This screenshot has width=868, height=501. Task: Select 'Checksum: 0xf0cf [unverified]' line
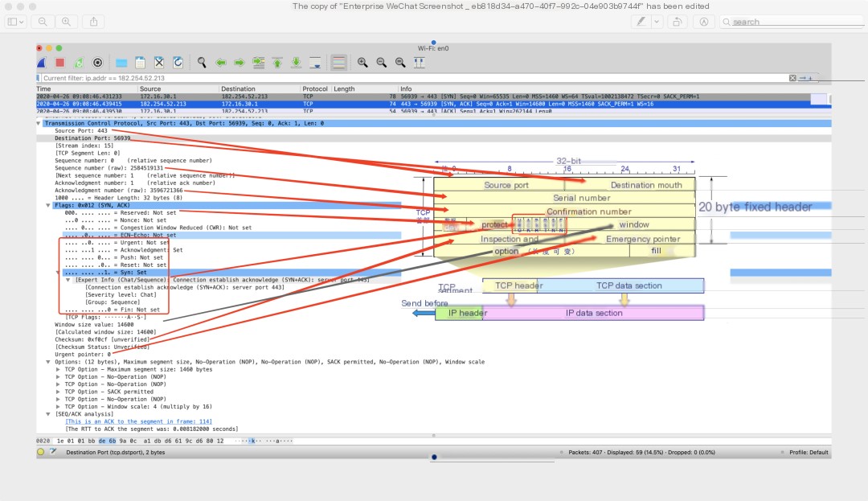102,340
